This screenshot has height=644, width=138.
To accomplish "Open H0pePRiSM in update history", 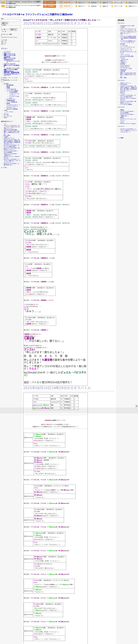I will (x=123, y=84).
